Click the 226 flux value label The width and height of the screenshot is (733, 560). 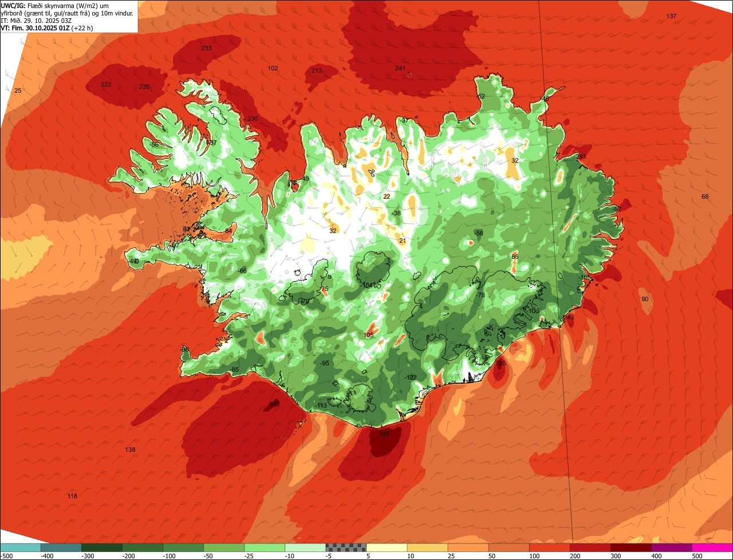[144, 87]
